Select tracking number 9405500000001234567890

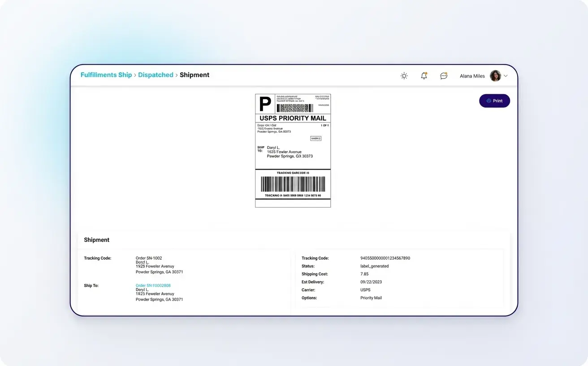point(385,258)
